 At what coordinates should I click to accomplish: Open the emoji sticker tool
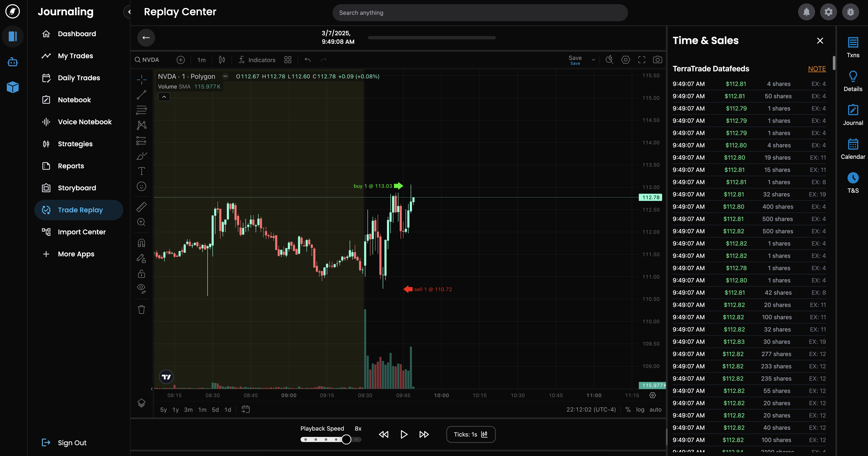[141, 186]
